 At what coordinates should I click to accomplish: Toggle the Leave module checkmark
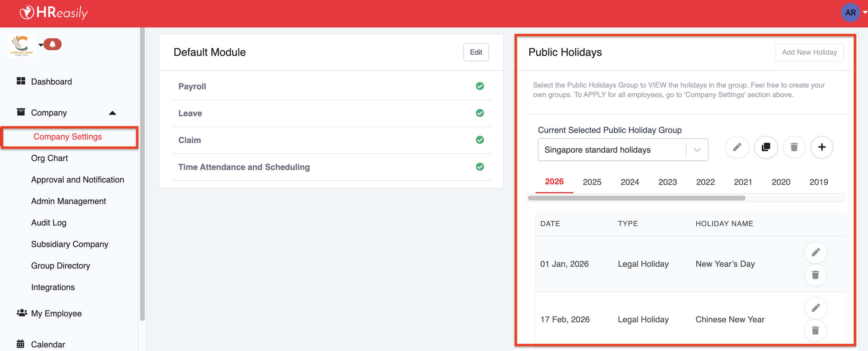coord(480,113)
